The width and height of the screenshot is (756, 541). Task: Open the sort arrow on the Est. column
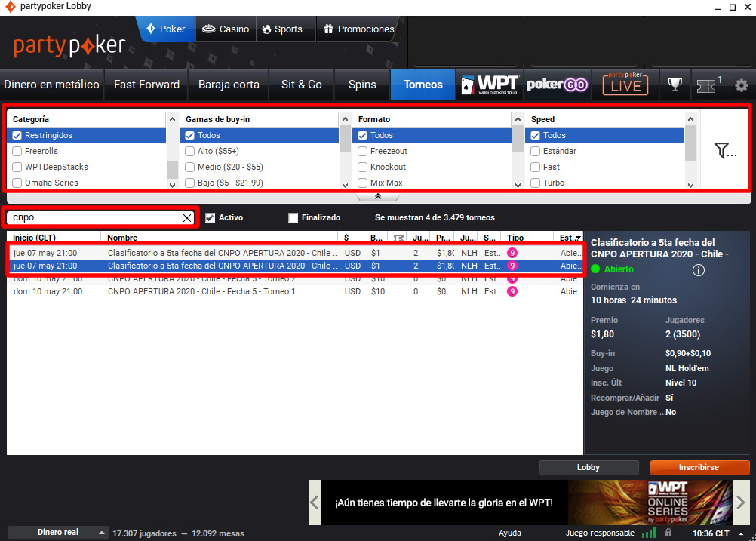pyautogui.click(x=578, y=238)
